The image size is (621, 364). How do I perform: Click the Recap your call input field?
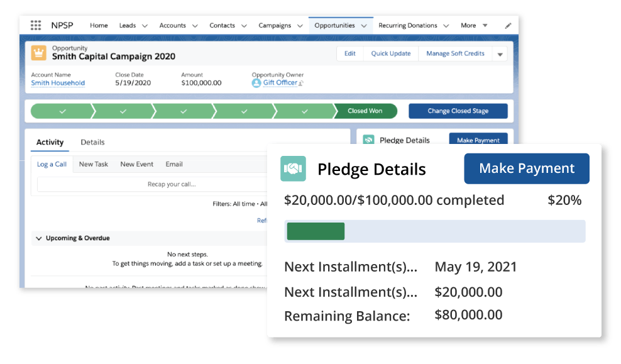(152, 184)
